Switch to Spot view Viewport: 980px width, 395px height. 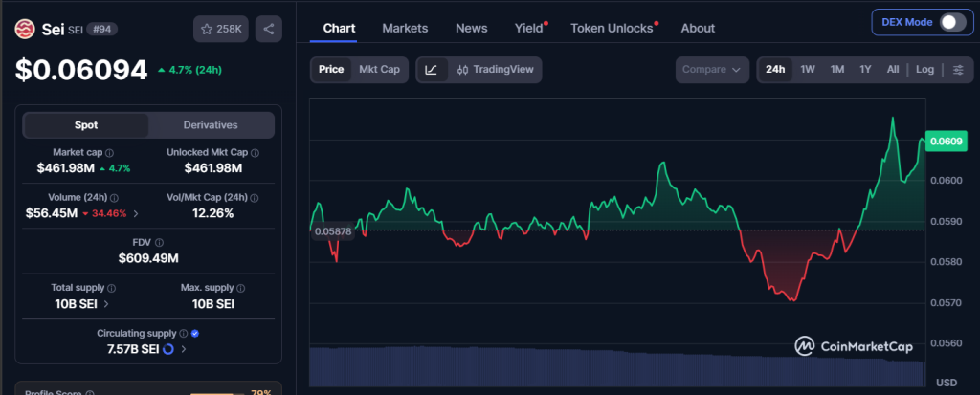coord(86,125)
